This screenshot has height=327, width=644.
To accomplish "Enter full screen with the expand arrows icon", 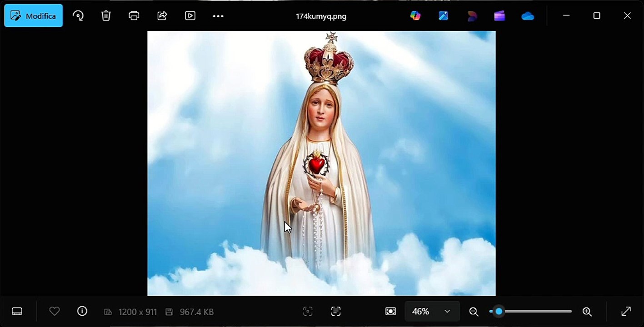I will (x=626, y=312).
